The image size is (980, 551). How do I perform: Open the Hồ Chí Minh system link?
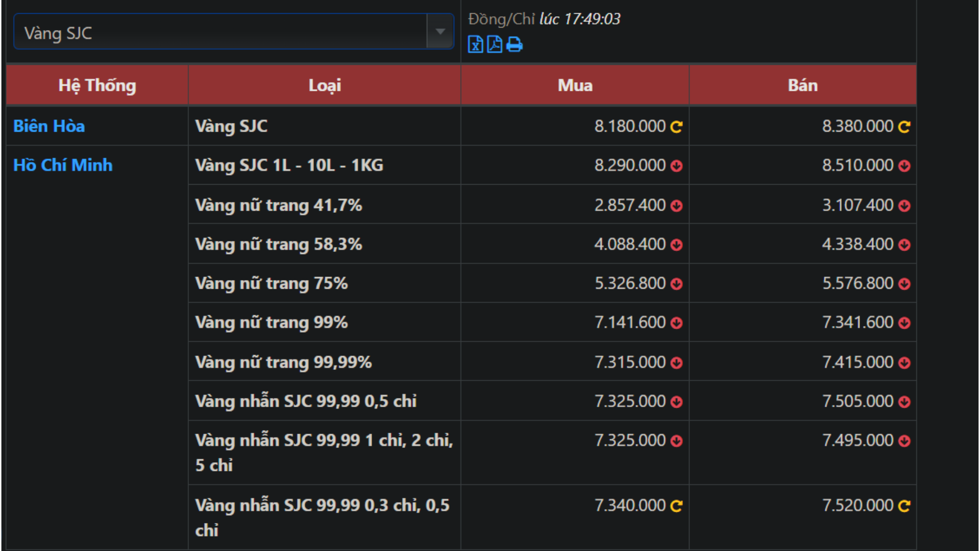[63, 165]
